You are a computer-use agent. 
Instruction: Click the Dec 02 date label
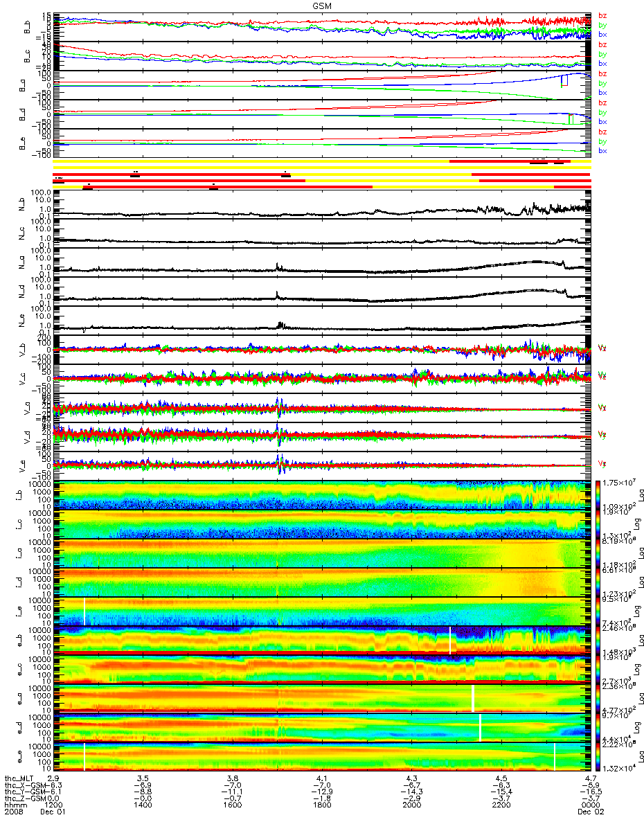pos(590,813)
